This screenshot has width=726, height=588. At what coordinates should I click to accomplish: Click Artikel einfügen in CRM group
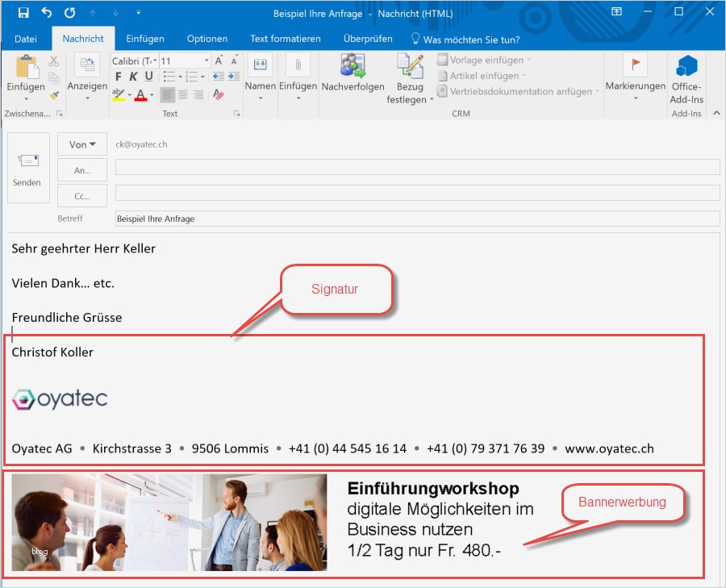click(482, 76)
